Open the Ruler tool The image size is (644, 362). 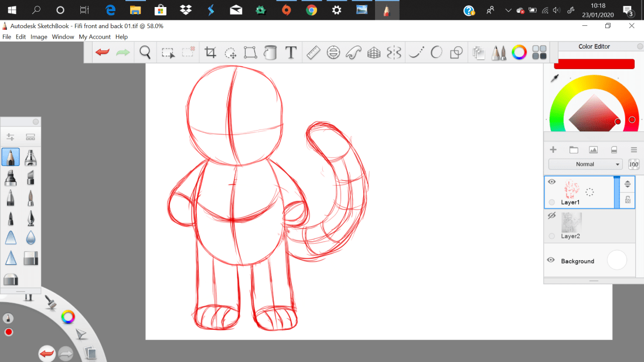(x=313, y=53)
